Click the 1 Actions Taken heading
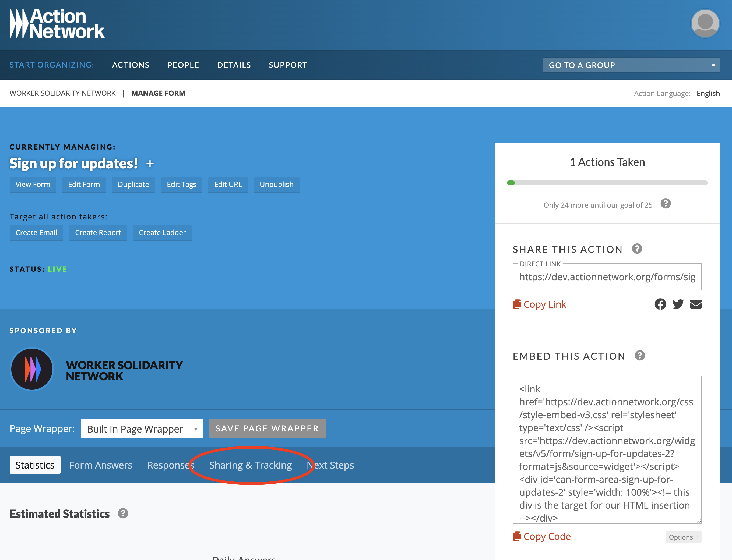The image size is (732, 560). [x=607, y=162]
